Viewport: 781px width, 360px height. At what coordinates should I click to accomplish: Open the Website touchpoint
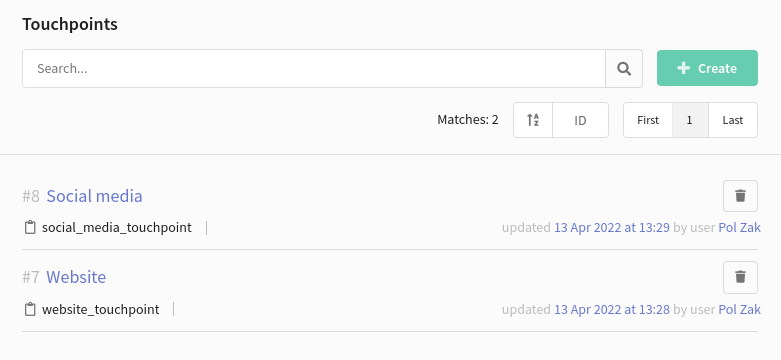click(76, 277)
